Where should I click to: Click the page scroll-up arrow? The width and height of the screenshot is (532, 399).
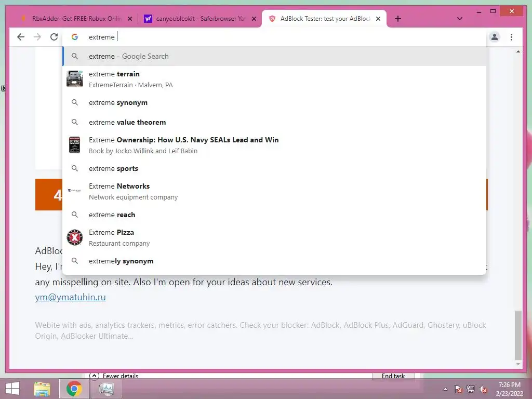pyautogui.click(x=518, y=51)
